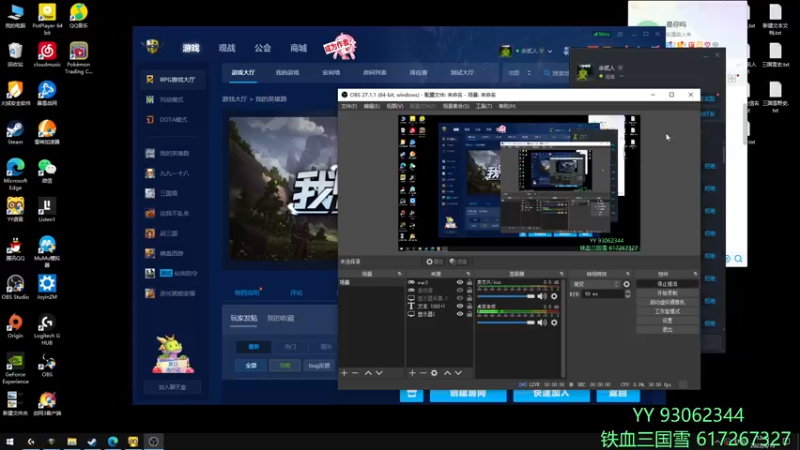This screenshot has width=800, height=450.
Task: Toggle visibility of the bottom 显示器 source
Action: point(460,314)
